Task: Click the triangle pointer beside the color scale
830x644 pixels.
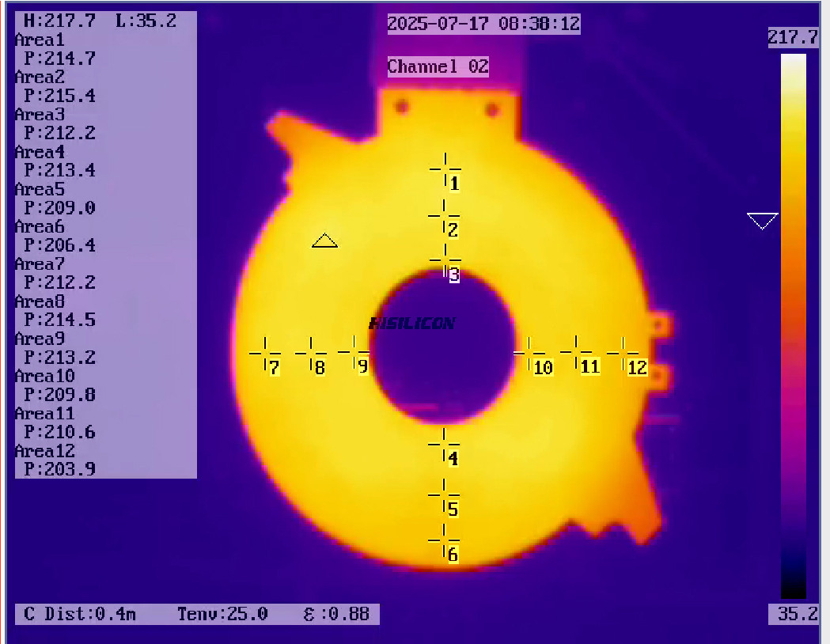Action: 763,221
